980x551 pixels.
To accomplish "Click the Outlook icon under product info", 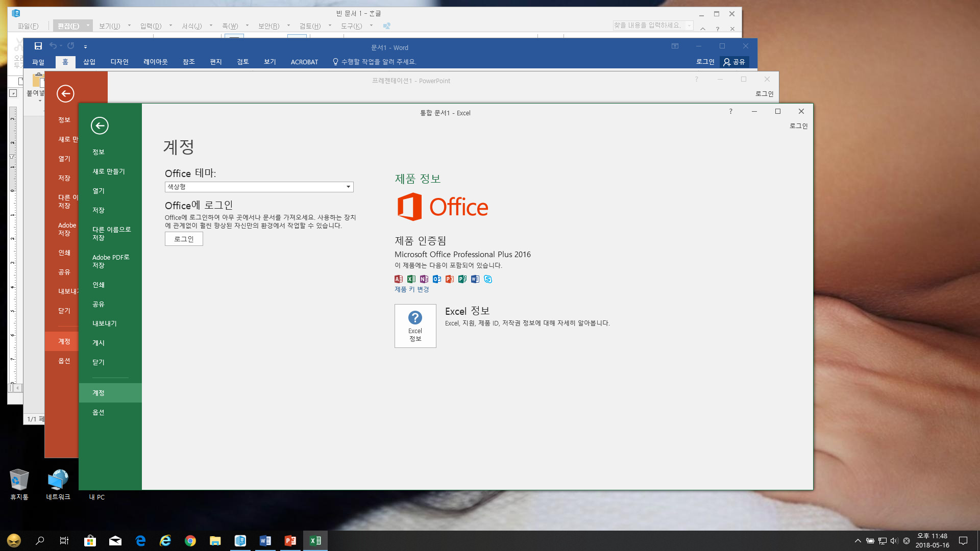I will point(437,279).
